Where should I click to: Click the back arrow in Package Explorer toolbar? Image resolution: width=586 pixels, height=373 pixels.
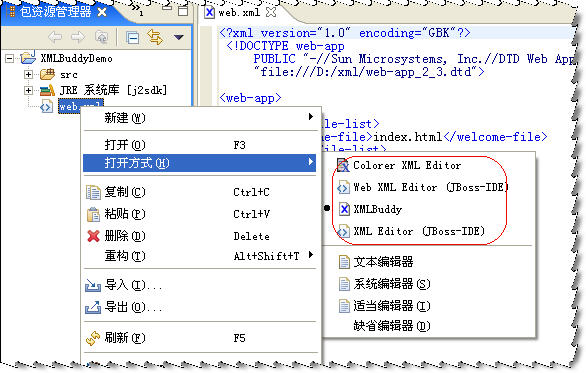click(x=55, y=37)
